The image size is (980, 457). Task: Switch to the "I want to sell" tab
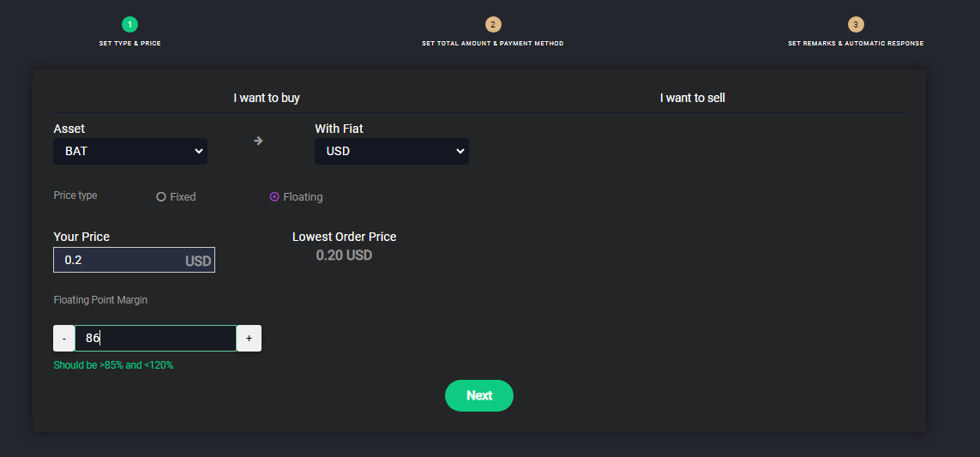[693, 98]
